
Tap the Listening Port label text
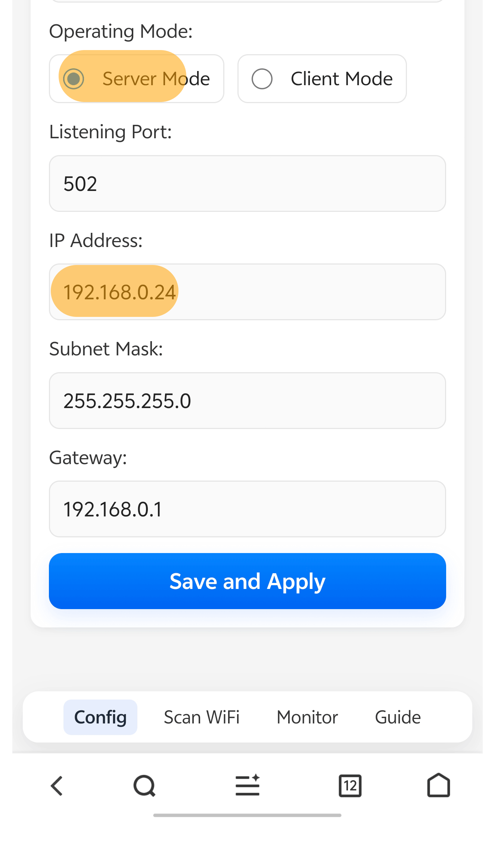click(111, 132)
